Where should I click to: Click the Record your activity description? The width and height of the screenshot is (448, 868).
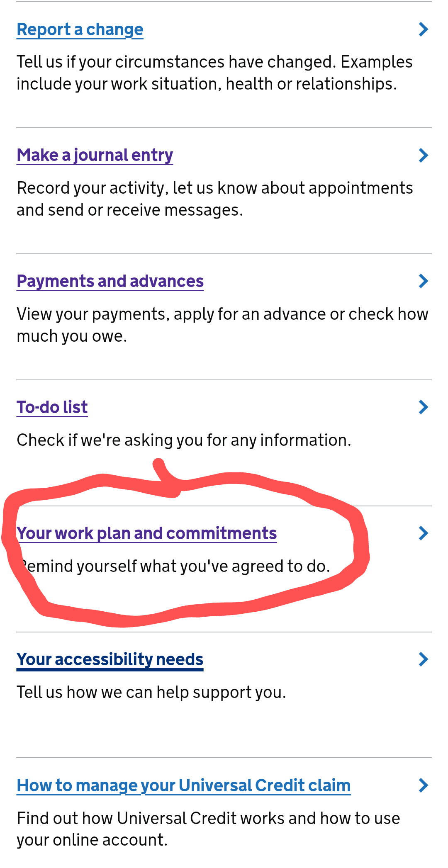pyautogui.click(x=215, y=199)
